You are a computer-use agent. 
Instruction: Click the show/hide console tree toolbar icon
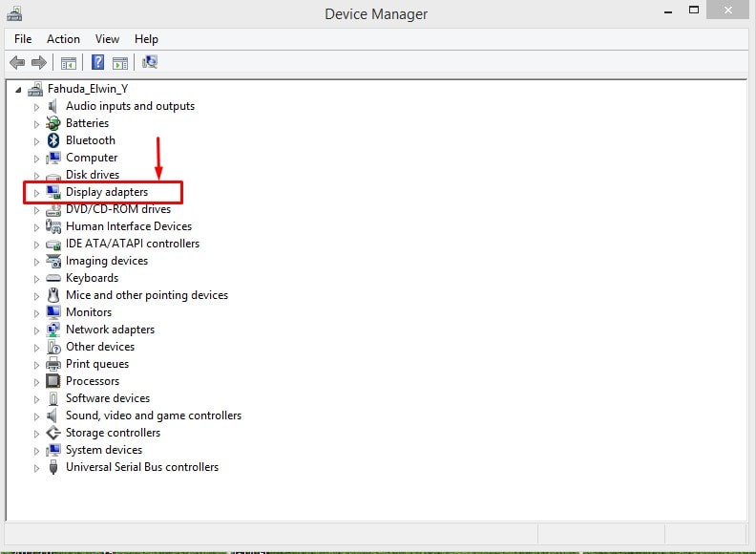point(69,63)
